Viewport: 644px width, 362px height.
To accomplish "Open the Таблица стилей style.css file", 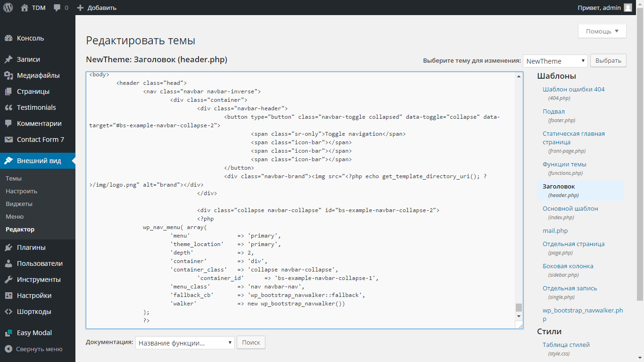I will pyautogui.click(x=566, y=345).
